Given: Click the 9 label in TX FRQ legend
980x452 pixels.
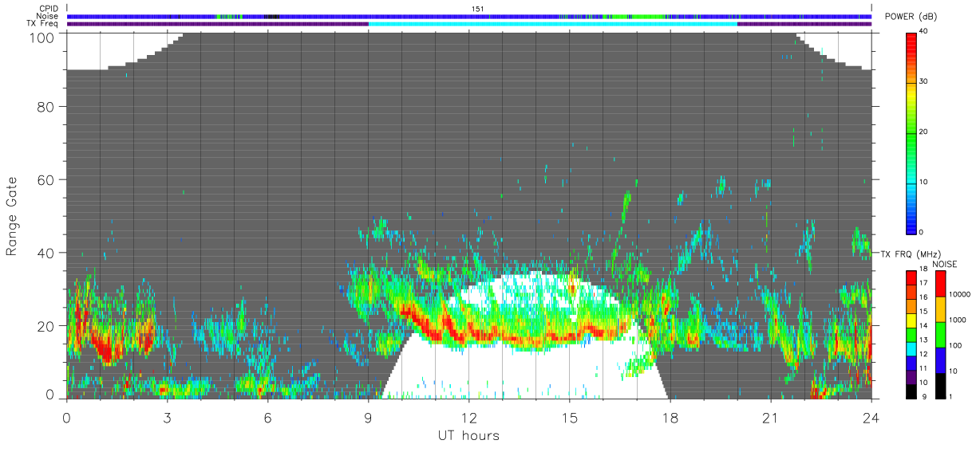Looking at the screenshot, I should coord(923,396).
